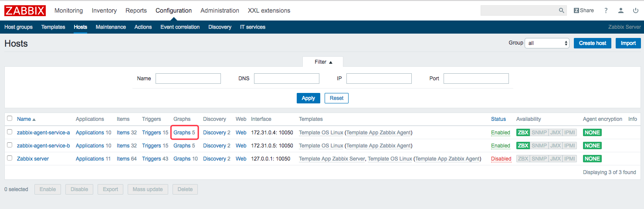
Task: Click greyed ZBX badge for Zabbix server
Action: 523,159
